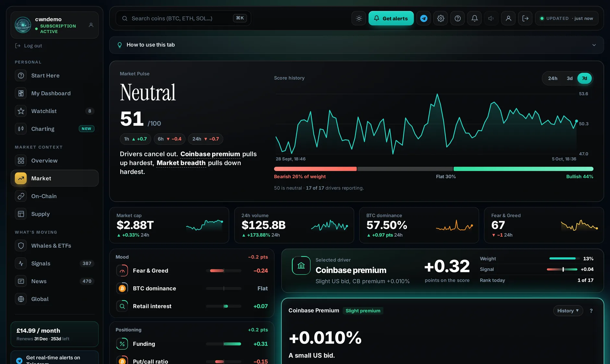Click the sign-out arrow icon in top bar
610x364 pixels.
click(x=525, y=18)
